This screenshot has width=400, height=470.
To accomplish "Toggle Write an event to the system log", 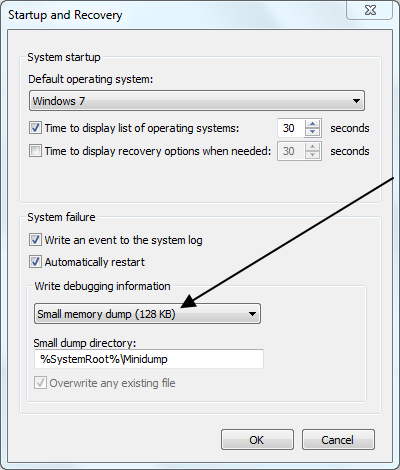I will tap(35, 240).
